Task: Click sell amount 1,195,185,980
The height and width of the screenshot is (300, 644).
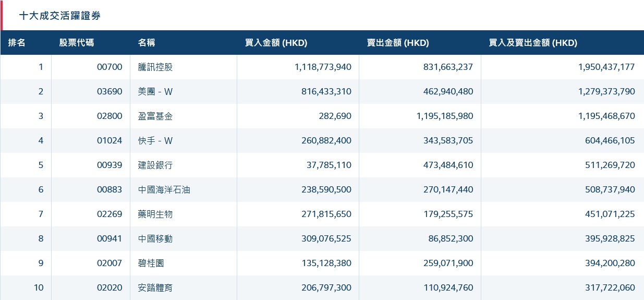Action: pos(445,116)
